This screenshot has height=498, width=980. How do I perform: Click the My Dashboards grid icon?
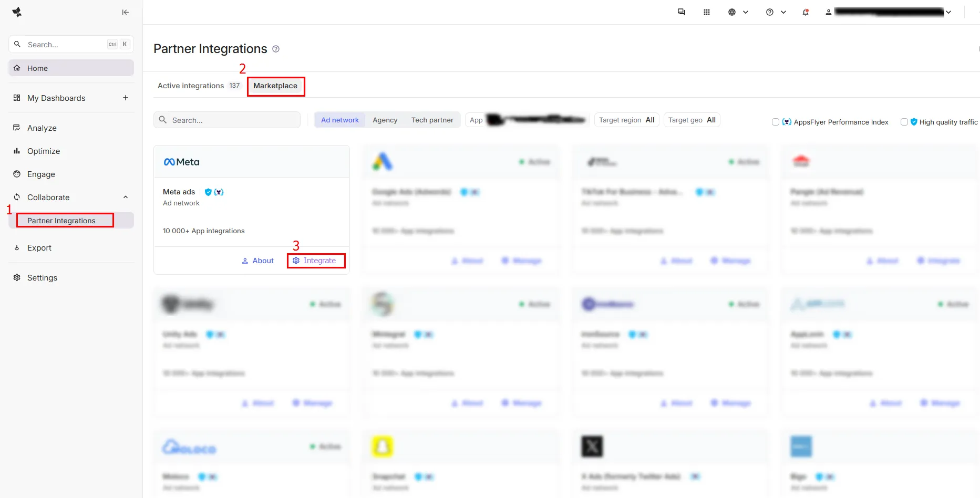(x=17, y=98)
